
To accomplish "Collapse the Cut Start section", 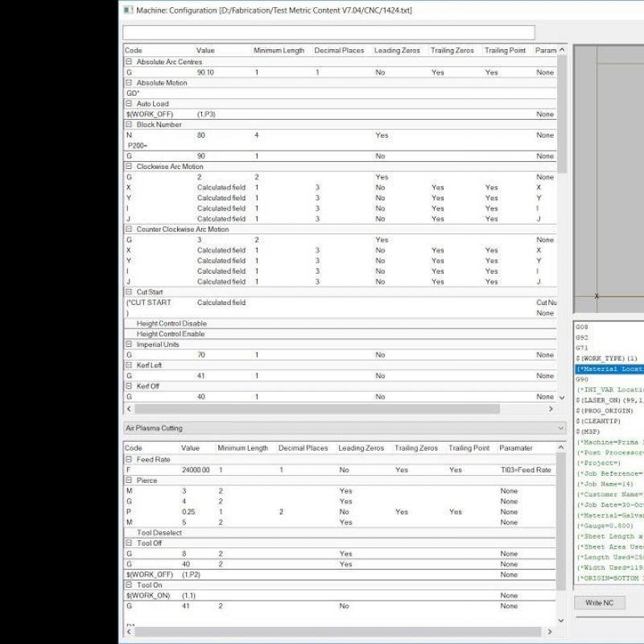I will (x=129, y=292).
